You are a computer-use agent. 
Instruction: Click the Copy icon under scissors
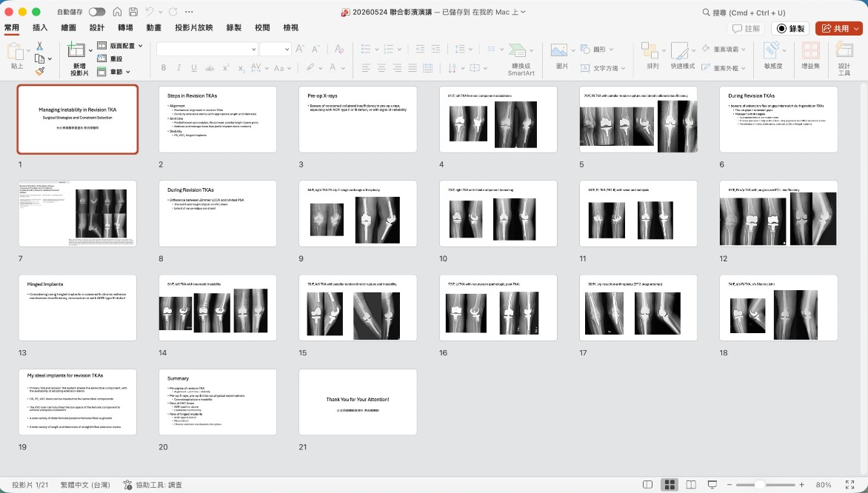39,58
